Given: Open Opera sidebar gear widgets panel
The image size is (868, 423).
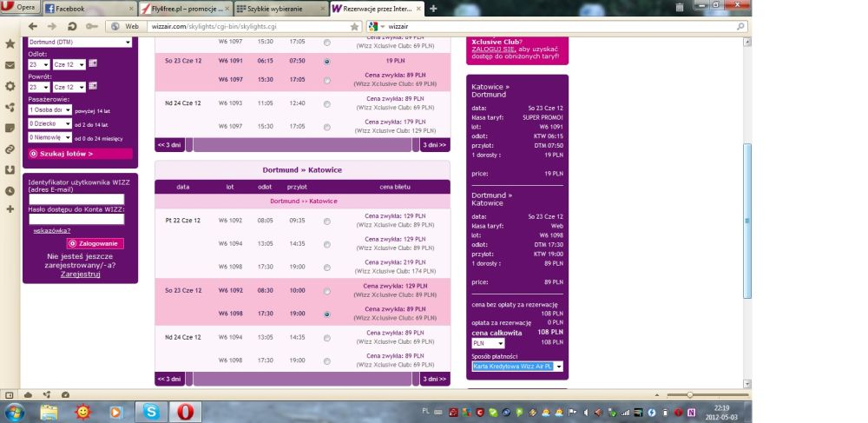Looking at the screenshot, I should point(10,86).
